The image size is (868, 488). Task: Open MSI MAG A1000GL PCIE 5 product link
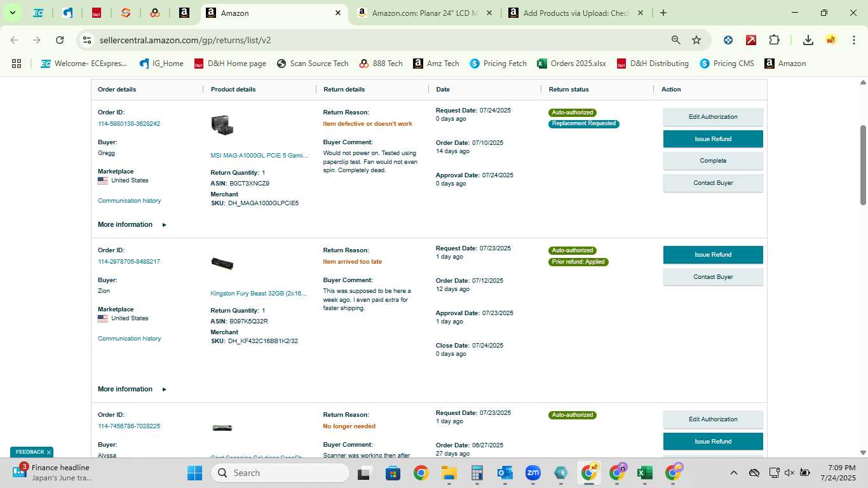point(259,156)
